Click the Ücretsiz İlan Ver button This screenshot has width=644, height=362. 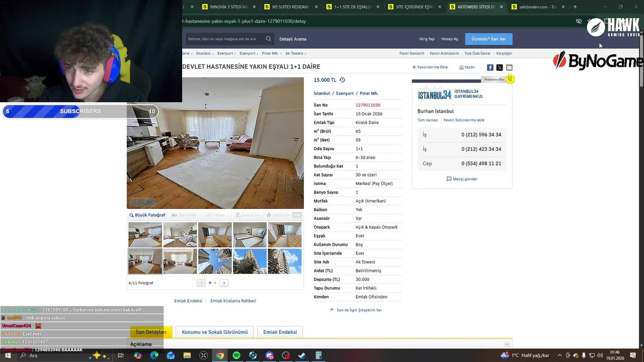click(489, 39)
